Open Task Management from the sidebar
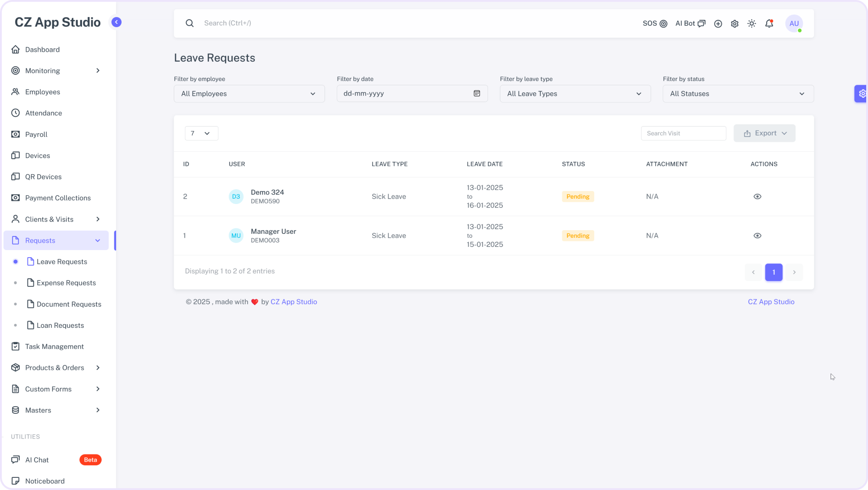 coord(54,346)
